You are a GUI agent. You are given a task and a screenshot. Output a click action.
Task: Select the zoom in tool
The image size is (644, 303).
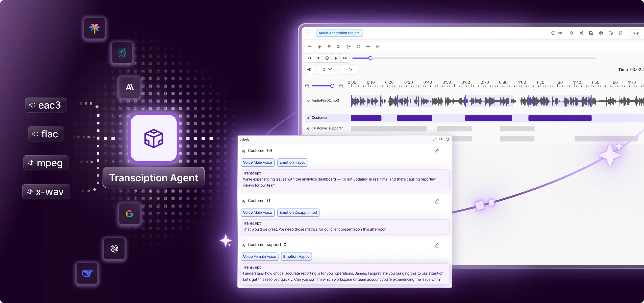coord(368,47)
